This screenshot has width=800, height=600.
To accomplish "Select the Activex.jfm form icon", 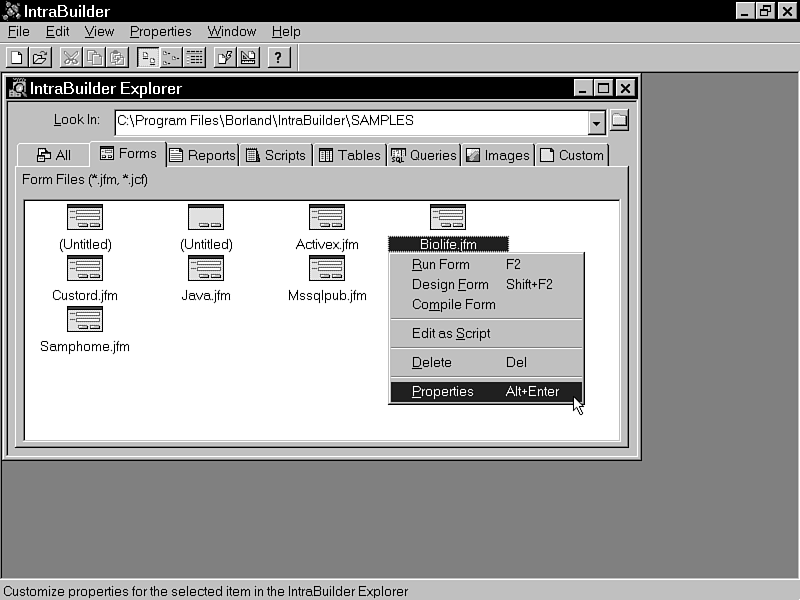I will [327, 217].
